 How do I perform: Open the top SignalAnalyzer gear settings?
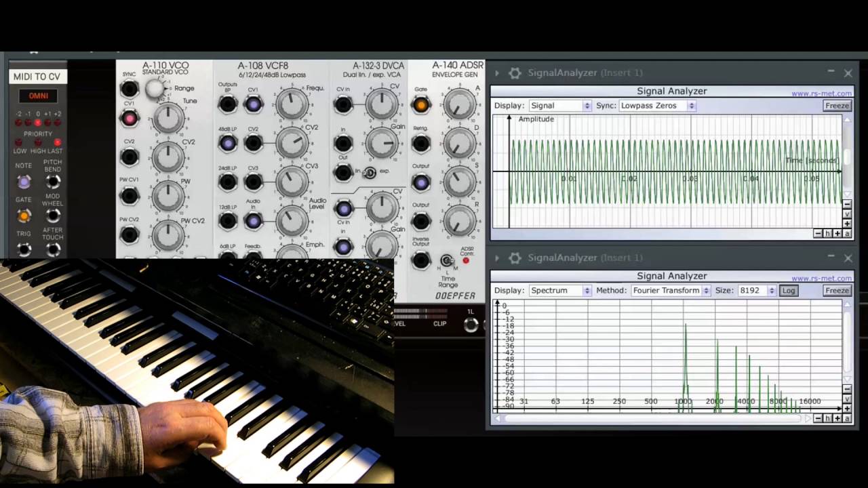coord(515,73)
